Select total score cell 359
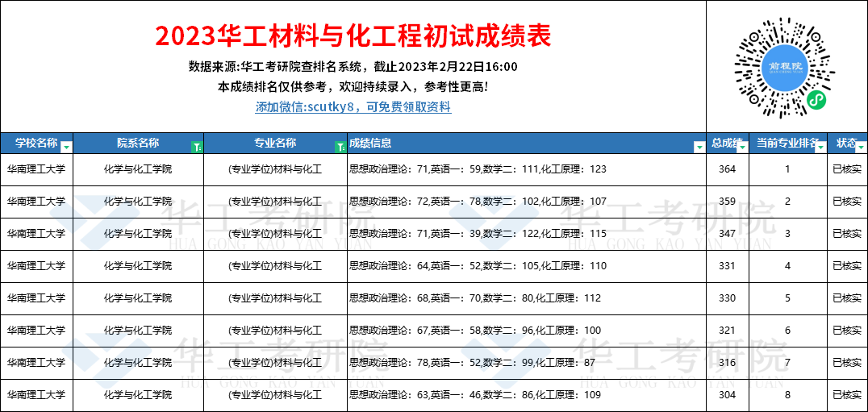Image resolution: width=868 pixels, height=412 pixels. [x=728, y=202]
